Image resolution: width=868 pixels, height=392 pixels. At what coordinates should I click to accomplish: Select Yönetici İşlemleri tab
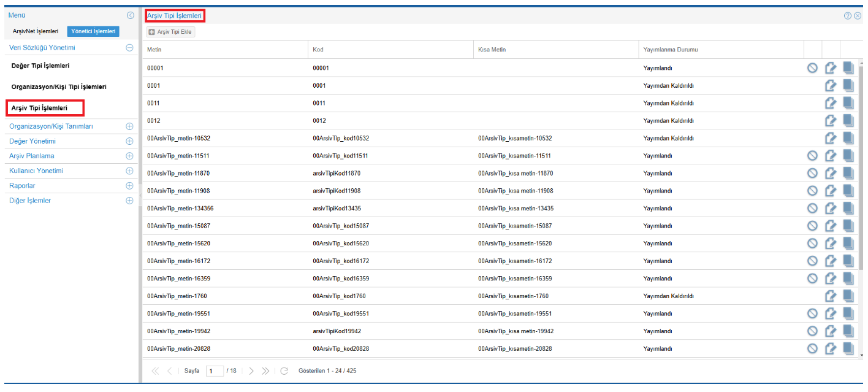(93, 31)
